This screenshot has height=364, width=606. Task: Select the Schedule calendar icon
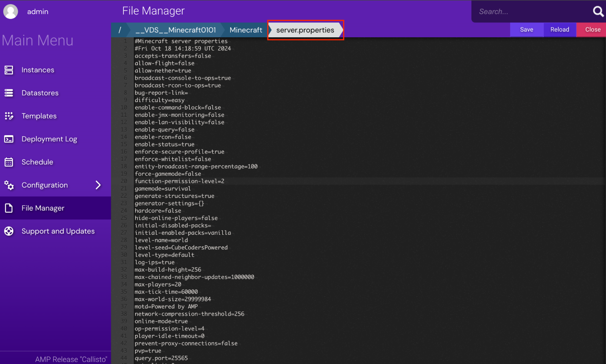tap(9, 162)
